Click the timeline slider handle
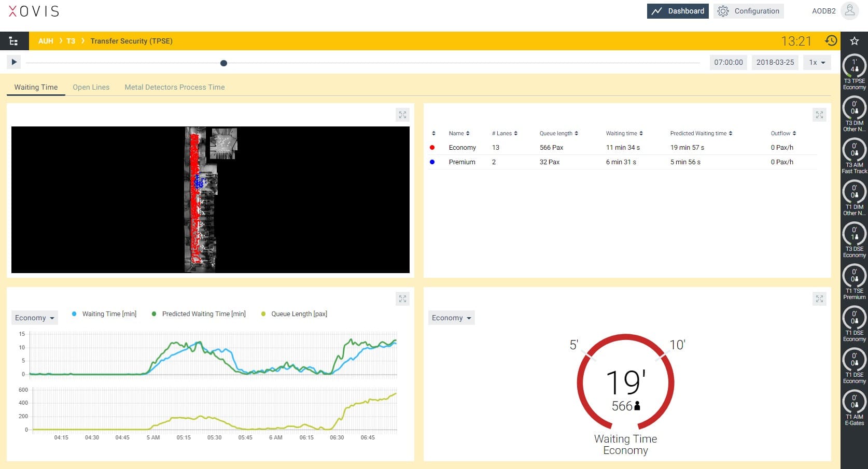Image resolution: width=868 pixels, height=469 pixels. click(223, 63)
